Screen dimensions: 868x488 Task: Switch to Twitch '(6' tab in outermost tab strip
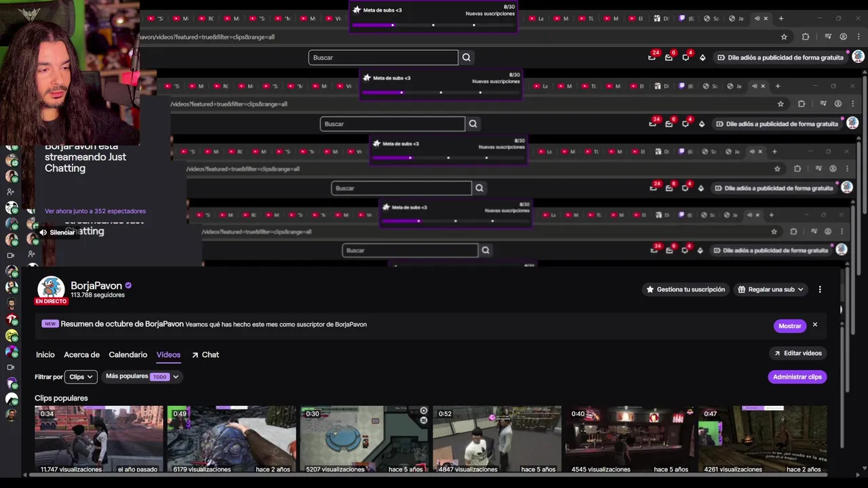tap(686, 18)
